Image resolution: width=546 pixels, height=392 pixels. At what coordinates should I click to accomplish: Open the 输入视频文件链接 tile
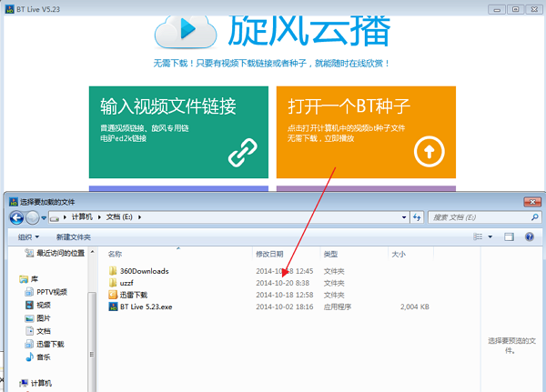(178, 132)
